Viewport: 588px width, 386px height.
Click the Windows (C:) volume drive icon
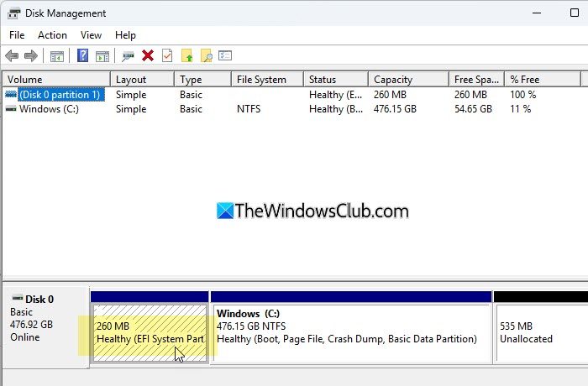11,109
